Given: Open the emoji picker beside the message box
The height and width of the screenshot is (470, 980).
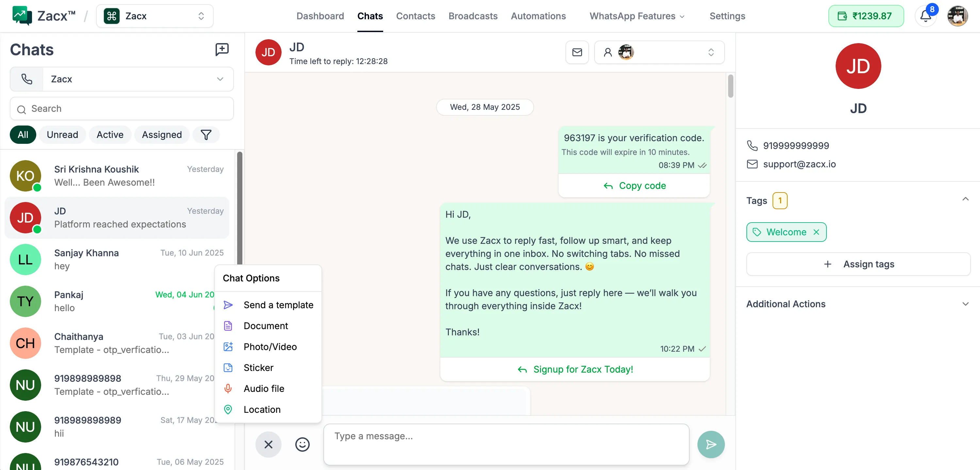Looking at the screenshot, I should [x=302, y=445].
